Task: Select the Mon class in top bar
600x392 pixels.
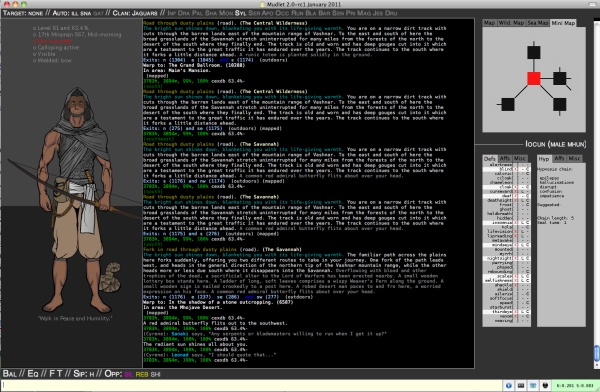Action: [226, 13]
